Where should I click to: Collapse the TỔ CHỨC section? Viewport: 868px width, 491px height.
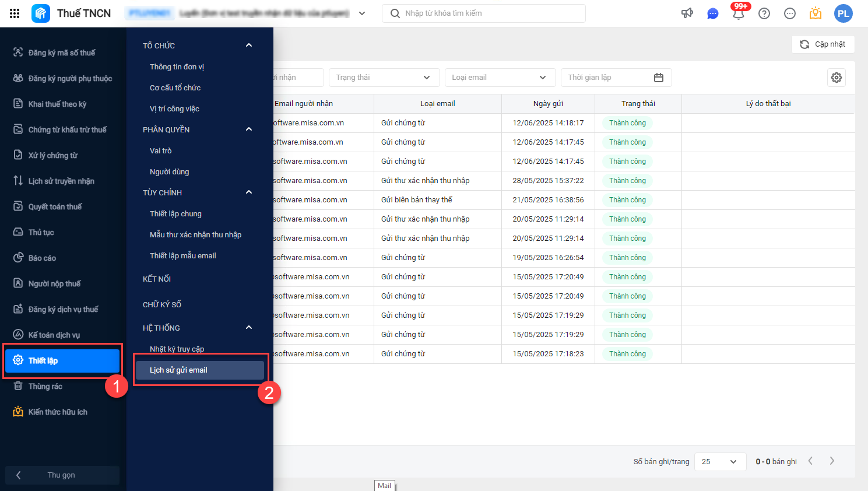[x=249, y=45]
